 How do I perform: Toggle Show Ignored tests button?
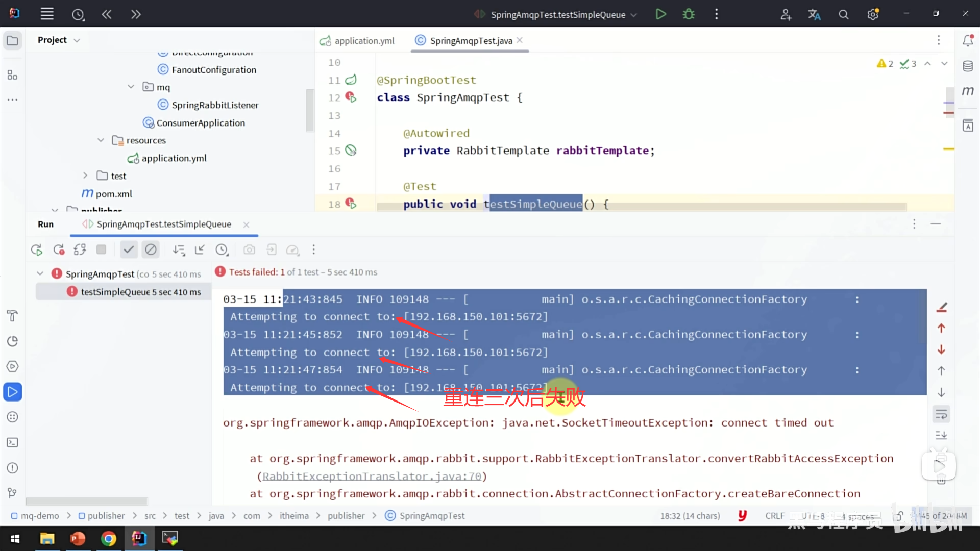(x=151, y=249)
